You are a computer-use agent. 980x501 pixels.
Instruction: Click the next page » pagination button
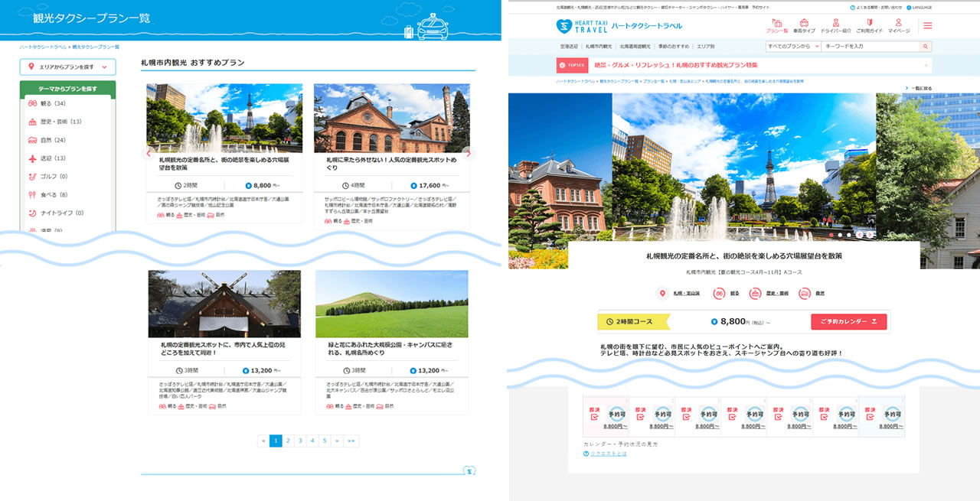coord(337,441)
